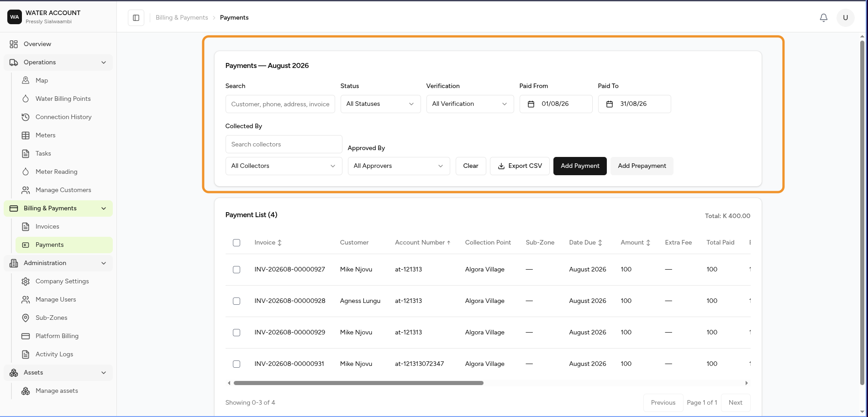Open the All Approvers dropdown

399,166
